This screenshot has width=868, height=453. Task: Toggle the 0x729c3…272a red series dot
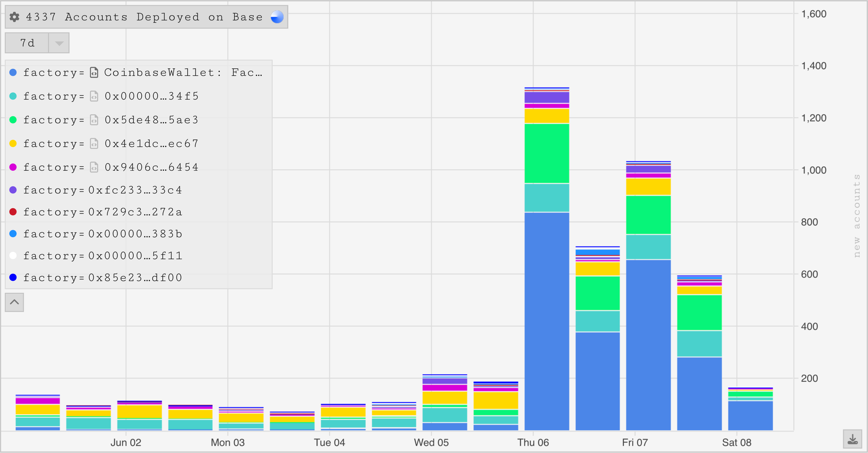point(13,212)
